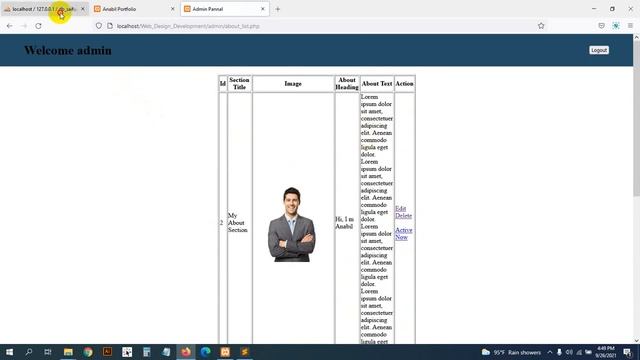Click the man portrait image in the table
The image size is (640, 360).
(291, 224)
